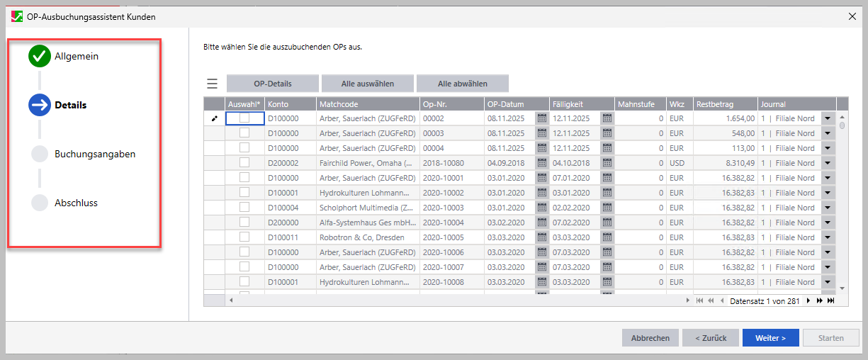Go to Abschluss wizard step

point(76,203)
